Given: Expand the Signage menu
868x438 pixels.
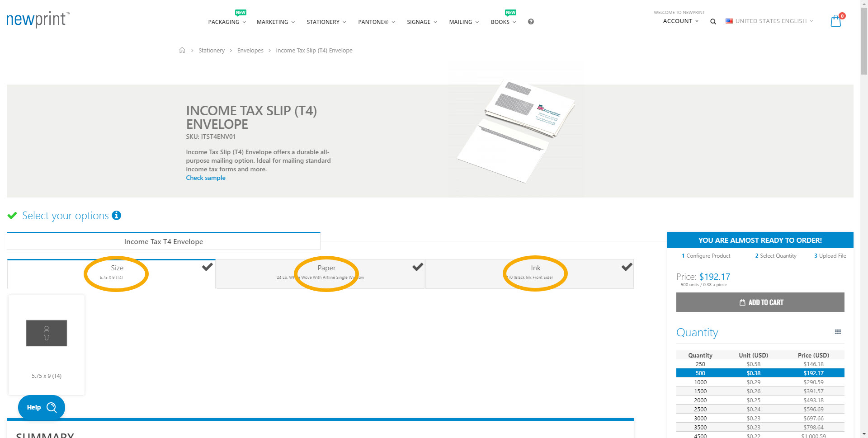Looking at the screenshot, I should click(x=422, y=22).
